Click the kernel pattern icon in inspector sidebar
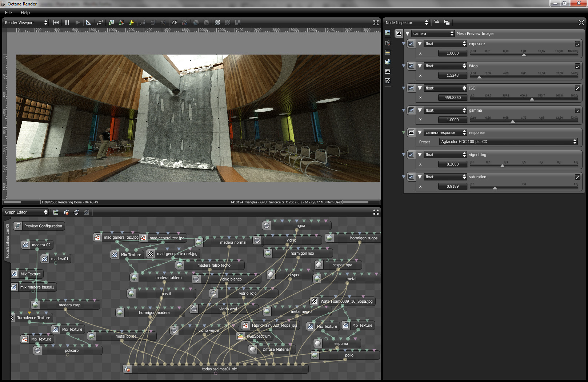This screenshot has height=382, width=588. click(388, 81)
